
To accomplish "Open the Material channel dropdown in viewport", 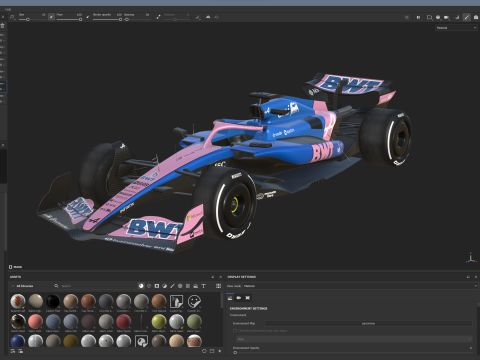I will point(456,28).
